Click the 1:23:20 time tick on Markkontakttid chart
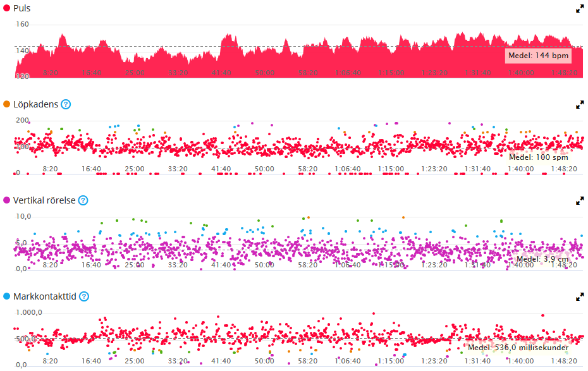Screen dimensions: 588x371 point(434,361)
